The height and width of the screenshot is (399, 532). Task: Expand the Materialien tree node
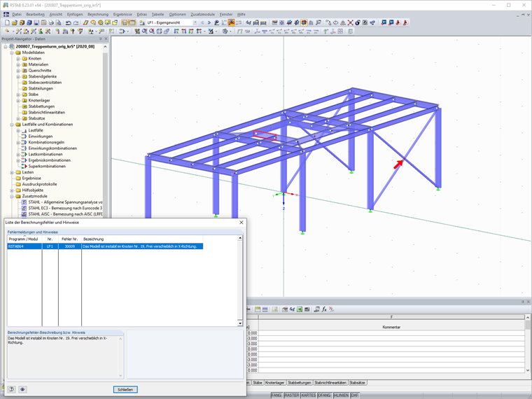[x=18, y=64]
